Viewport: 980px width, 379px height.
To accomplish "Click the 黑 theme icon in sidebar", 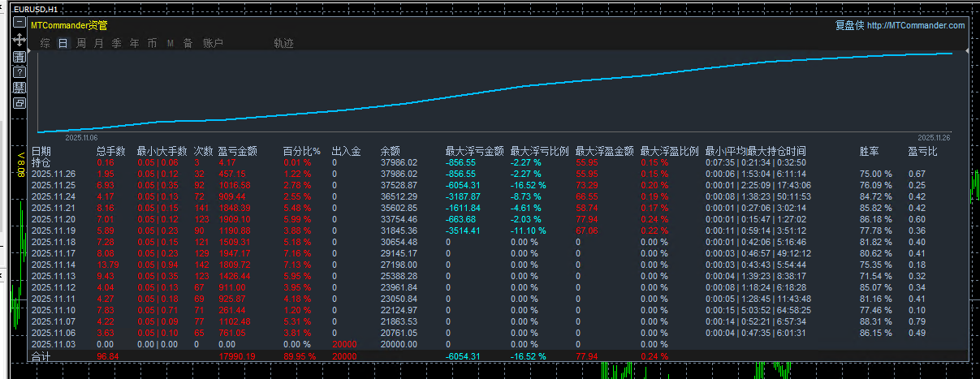I will coord(19,88).
